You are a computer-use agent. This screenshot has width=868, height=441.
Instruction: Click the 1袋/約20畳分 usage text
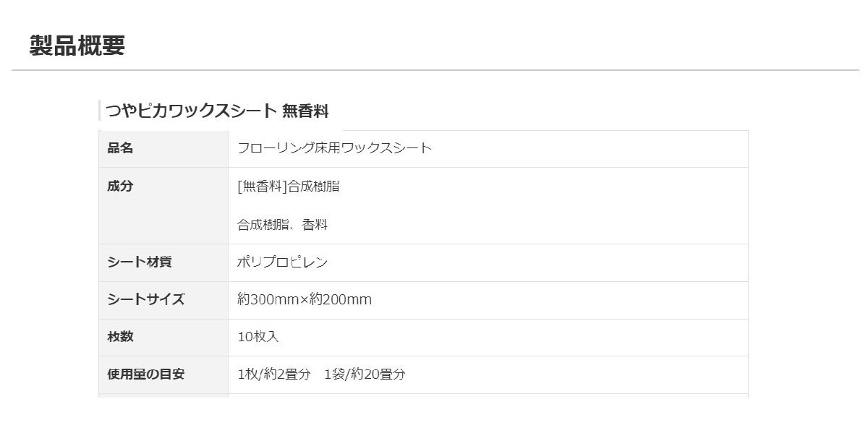(x=365, y=374)
